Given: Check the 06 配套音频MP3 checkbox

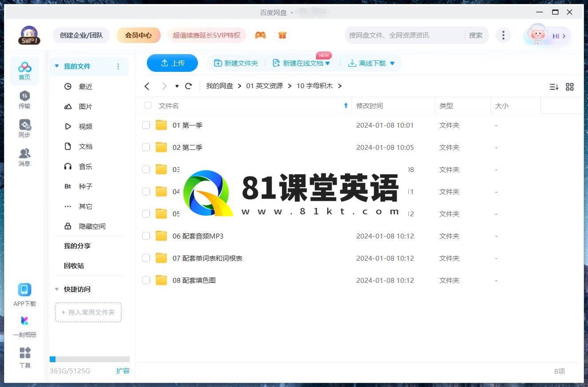Looking at the screenshot, I should pos(146,236).
